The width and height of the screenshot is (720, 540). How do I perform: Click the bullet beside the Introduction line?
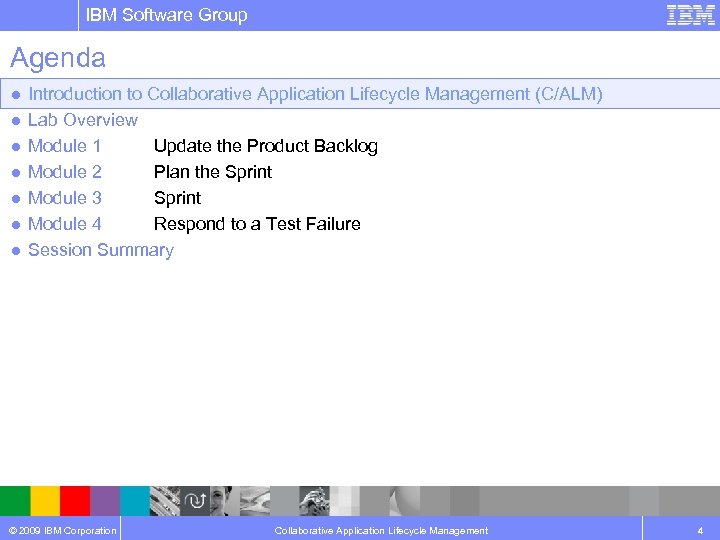pyautogui.click(x=15, y=95)
